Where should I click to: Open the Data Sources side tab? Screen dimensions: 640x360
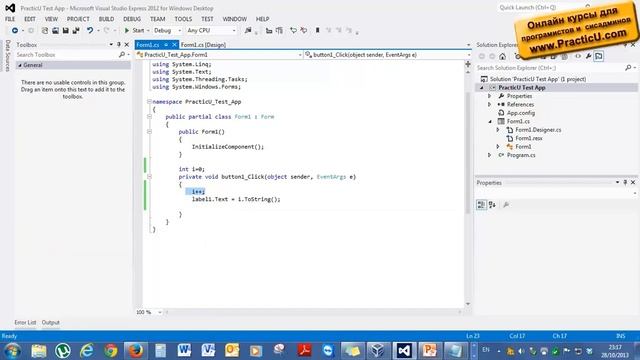click(7, 56)
